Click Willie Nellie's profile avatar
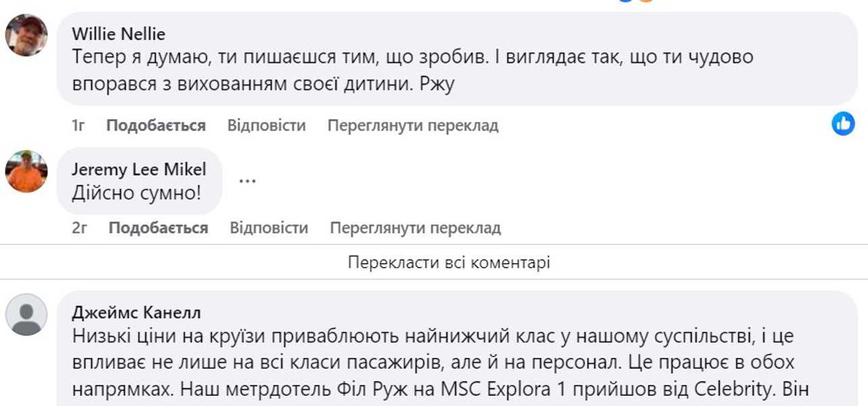The image size is (868, 406). click(x=26, y=35)
